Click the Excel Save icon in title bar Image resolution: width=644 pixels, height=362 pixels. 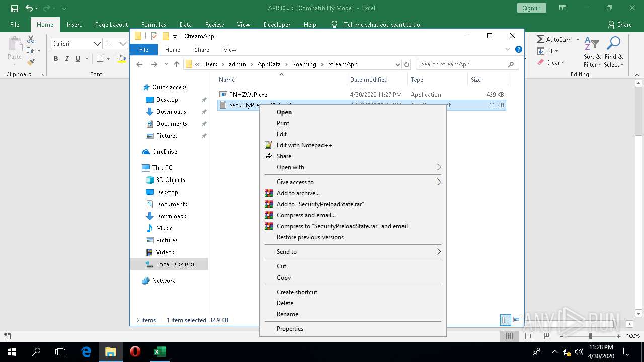15,8
